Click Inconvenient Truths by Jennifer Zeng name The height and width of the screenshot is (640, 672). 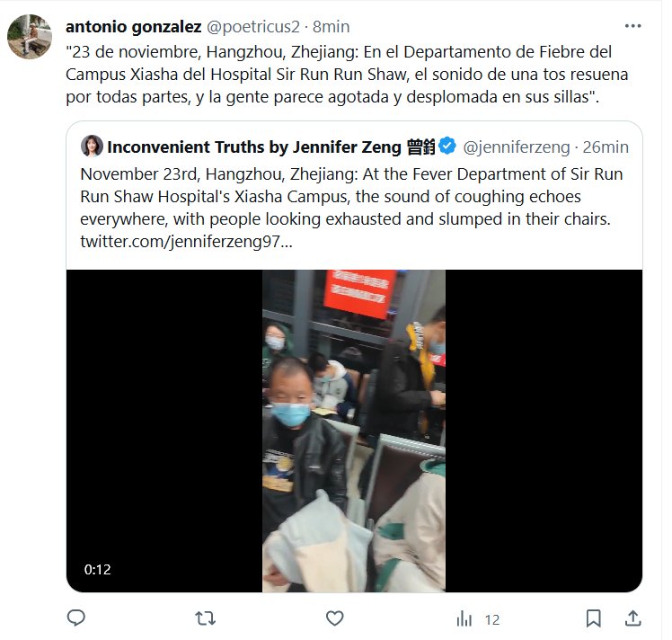click(270, 147)
